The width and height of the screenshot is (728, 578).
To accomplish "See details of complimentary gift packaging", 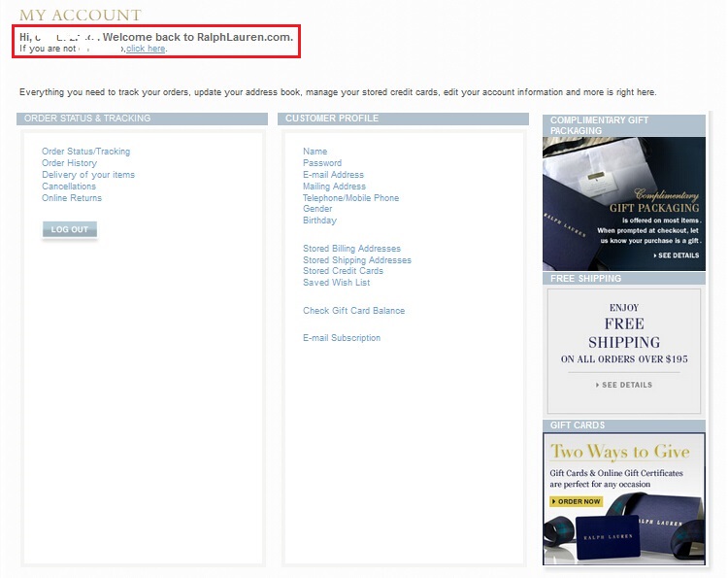I will (677, 255).
